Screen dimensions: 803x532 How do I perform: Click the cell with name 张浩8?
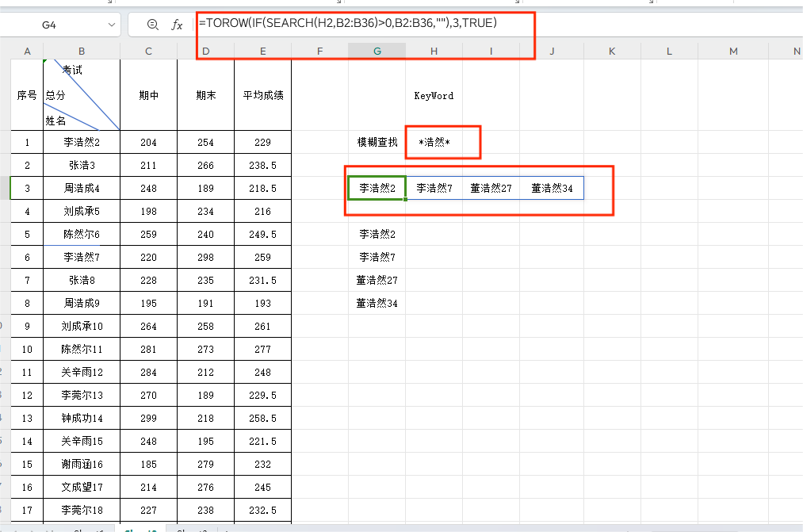click(82, 281)
